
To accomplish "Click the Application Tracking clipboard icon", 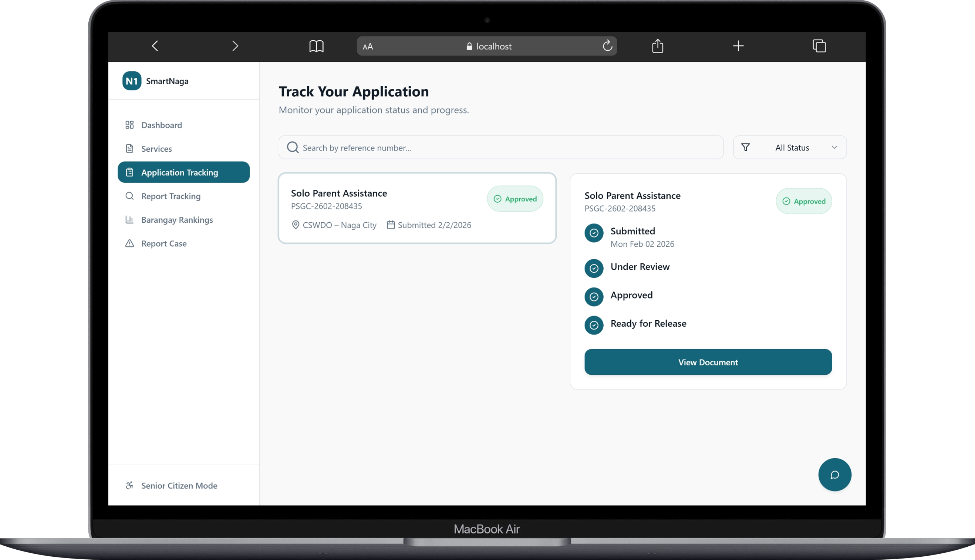I will 129,172.
